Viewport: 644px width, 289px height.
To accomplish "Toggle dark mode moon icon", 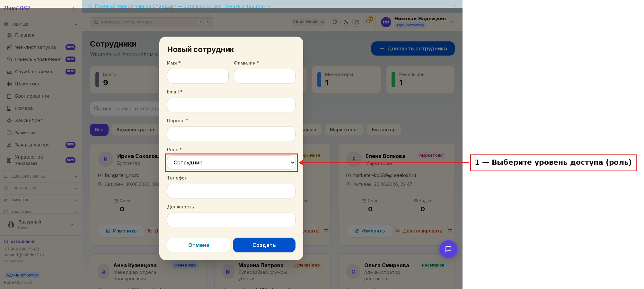I will coord(346,22).
